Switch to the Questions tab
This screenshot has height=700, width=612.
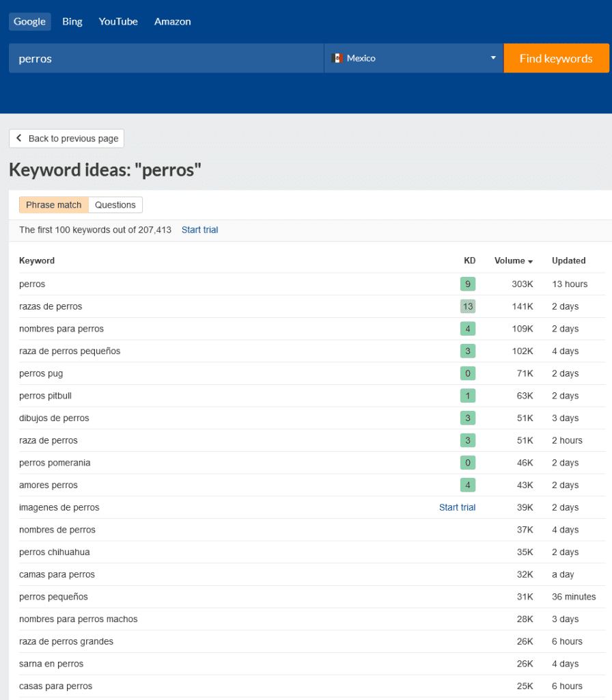tap(115, 204)
